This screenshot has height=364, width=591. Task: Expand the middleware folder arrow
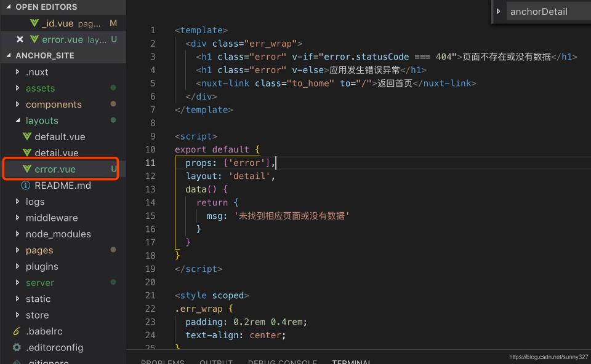pyautogui.click(x=17, y=218)
